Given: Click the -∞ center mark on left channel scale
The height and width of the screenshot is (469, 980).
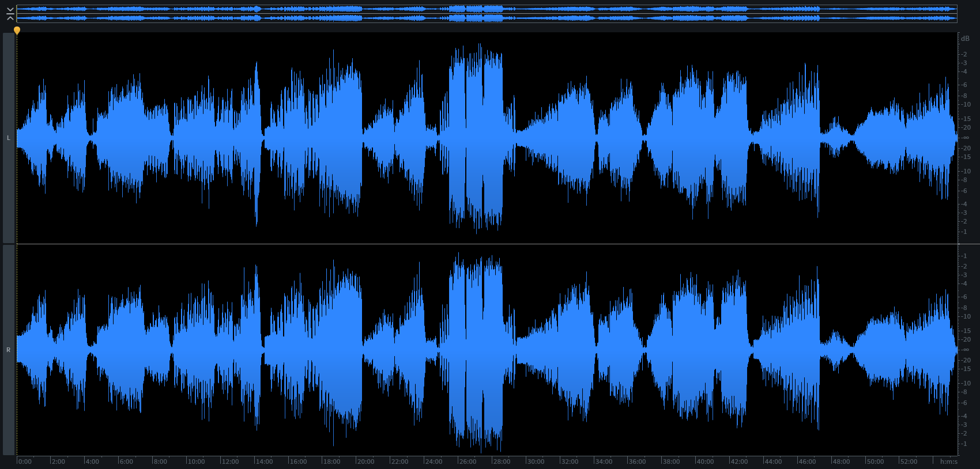Looking at the screenshot, I should [966, 138].
